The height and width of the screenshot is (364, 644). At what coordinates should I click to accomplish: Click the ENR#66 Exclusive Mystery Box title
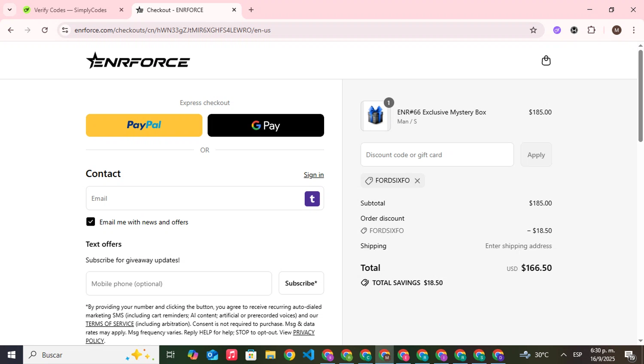(441, 112)
